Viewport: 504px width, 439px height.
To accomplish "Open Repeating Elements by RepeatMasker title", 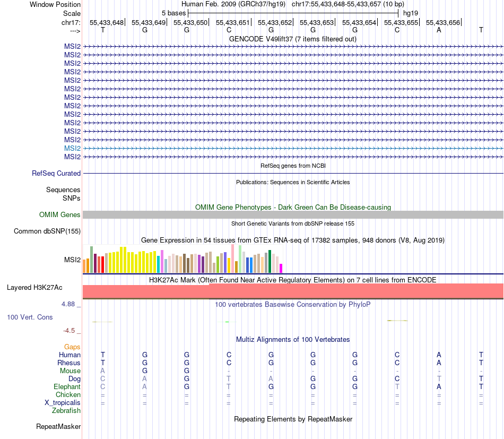I will coord(293,419).
